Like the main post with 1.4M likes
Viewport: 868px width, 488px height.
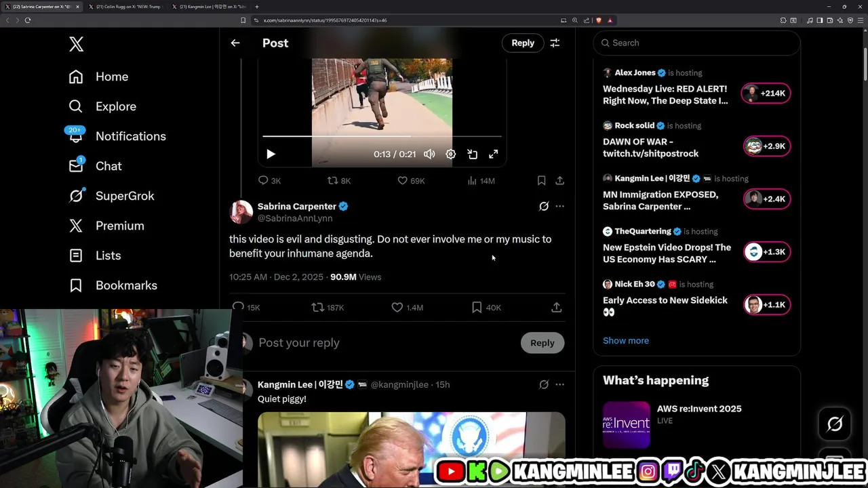click(x=408, y=308)
